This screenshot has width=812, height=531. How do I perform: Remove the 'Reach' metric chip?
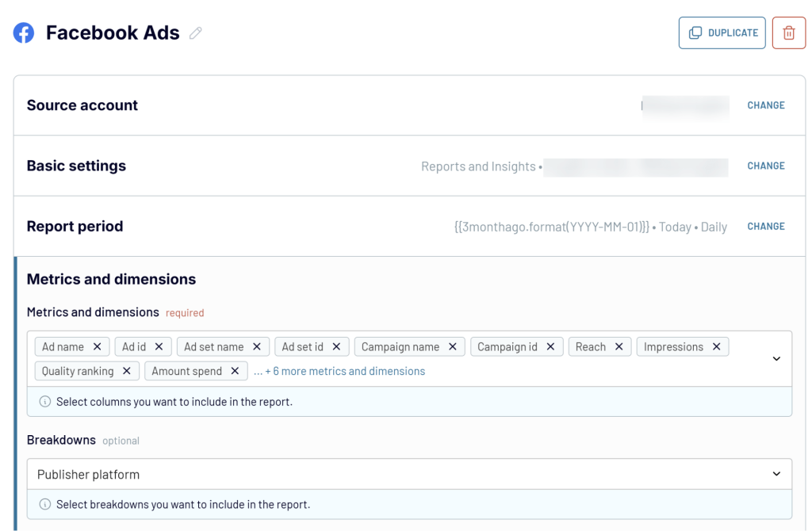[619, 346]
